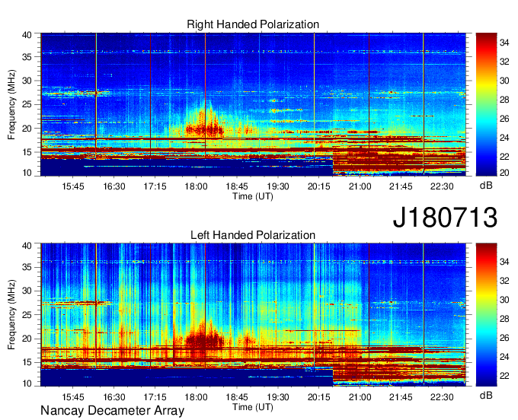The width and height of the screenshot is (518, 420).
Task: Click the Left Handed plot's color scale bar
Action: tap(486, 314)
